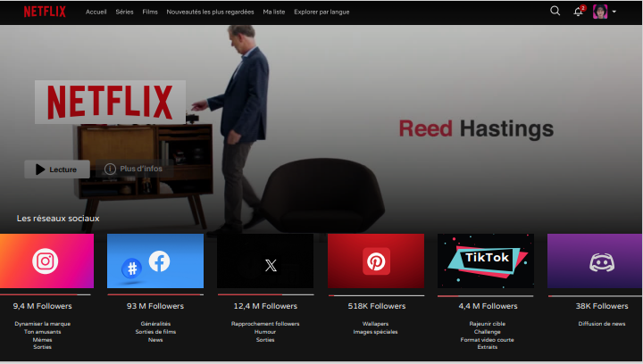Click the Instagram logo icon
This screenshot has width=643, height=364.
[46, 261]
